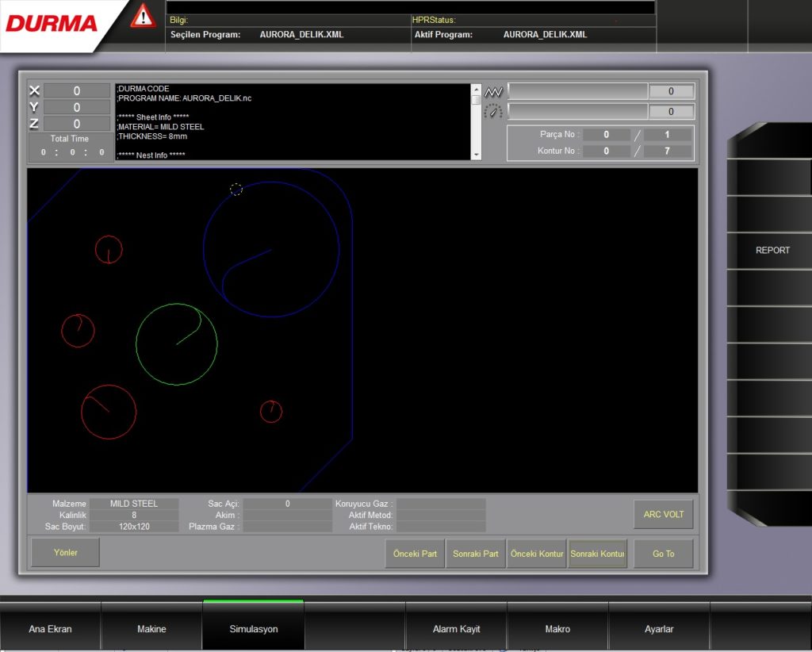
Task: Click the HPRStatus label
Action: tap(434, 20)
